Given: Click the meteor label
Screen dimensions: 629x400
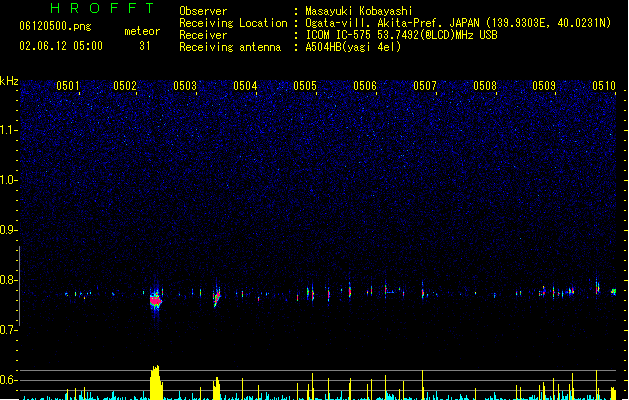Looking at the screenshot, I should coord(142,31).
